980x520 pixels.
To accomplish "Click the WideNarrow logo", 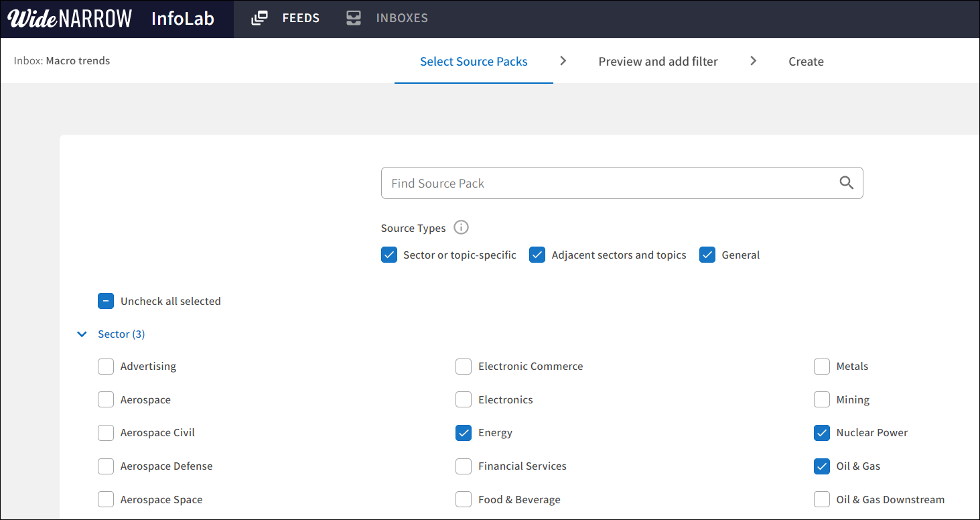I will point(69,17).
